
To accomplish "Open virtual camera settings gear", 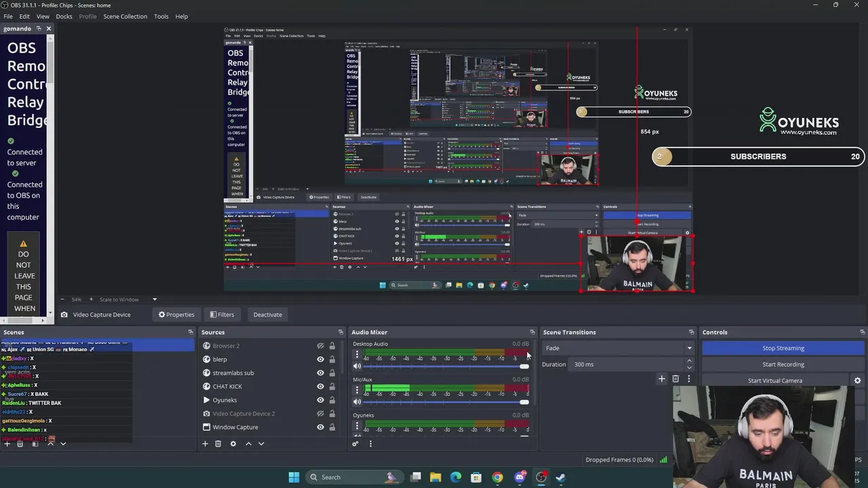I will pyautogui.click(x=857, y=381).
